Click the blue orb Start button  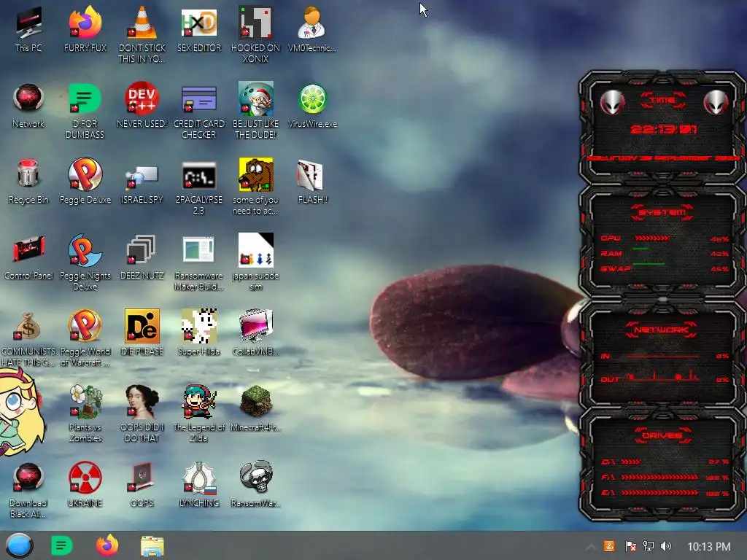tap(19, 545)
